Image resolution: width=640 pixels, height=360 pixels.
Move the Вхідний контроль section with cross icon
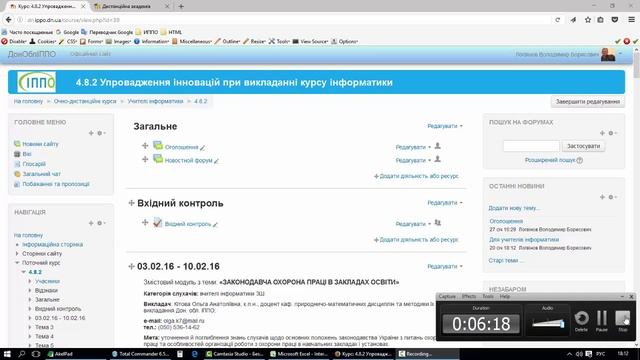tap(131, 203)
